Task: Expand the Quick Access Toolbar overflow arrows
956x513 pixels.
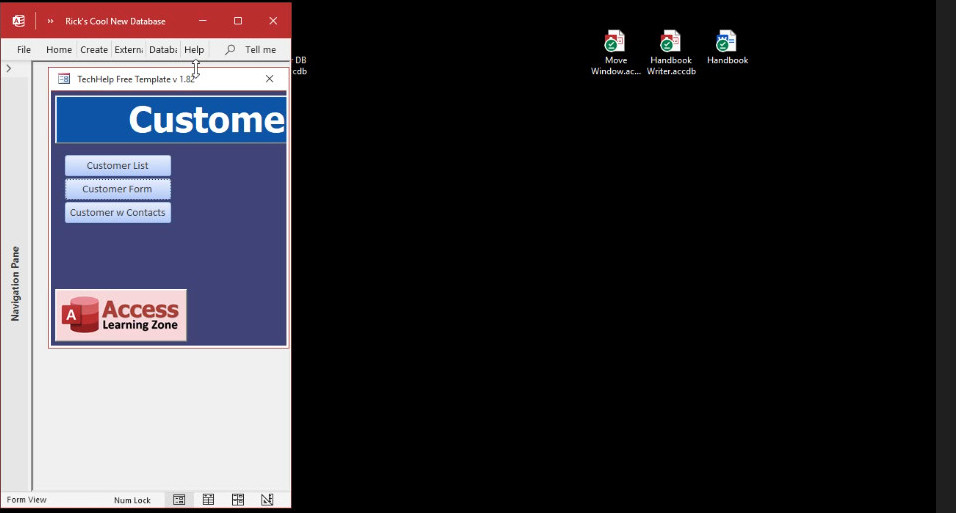Action: [50, 21]
